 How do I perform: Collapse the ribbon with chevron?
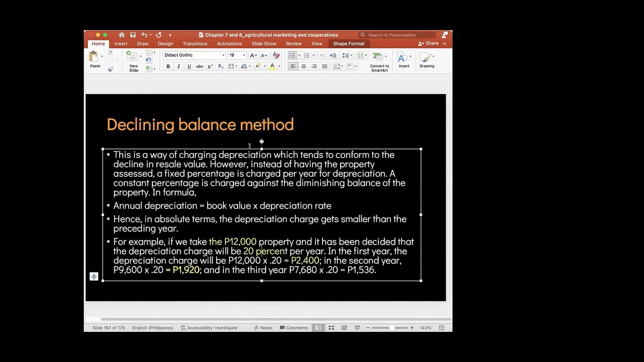pyautogui.click(x=444, y=44)
